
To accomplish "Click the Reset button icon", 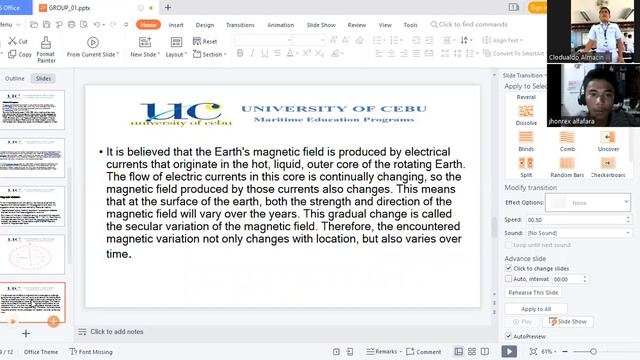I will [x=197, y=41].
